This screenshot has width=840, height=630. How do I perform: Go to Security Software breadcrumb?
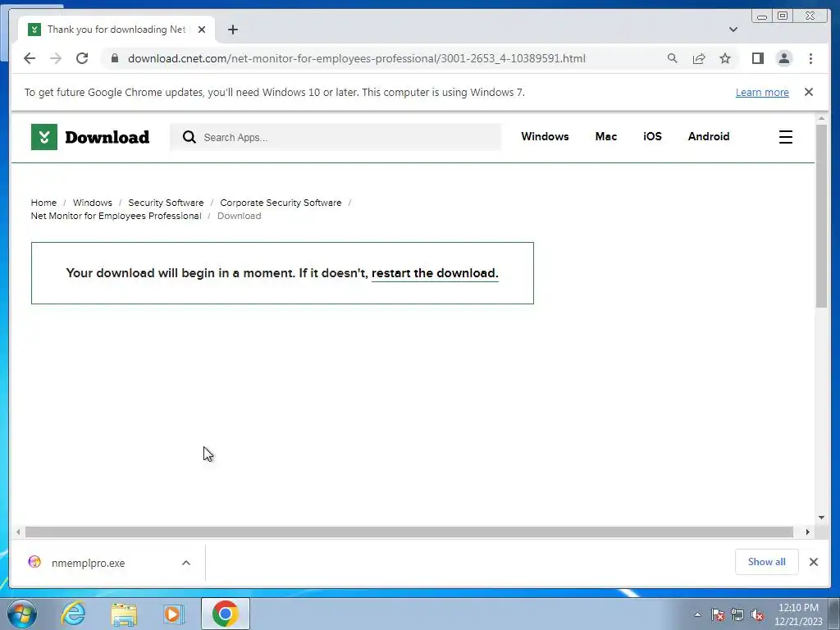pyautogui.click(x=166, y=203)
